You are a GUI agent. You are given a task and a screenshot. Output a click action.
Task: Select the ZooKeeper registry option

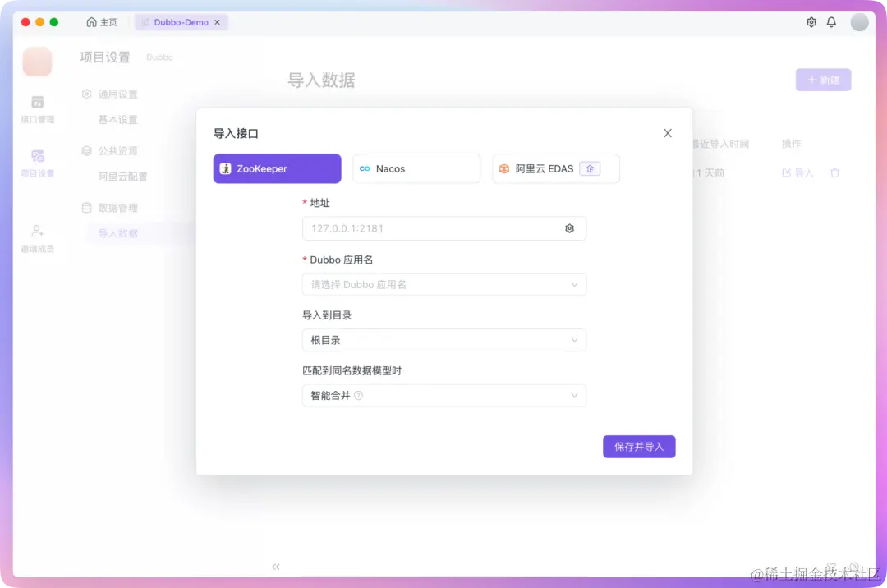(x=277, y=168)
